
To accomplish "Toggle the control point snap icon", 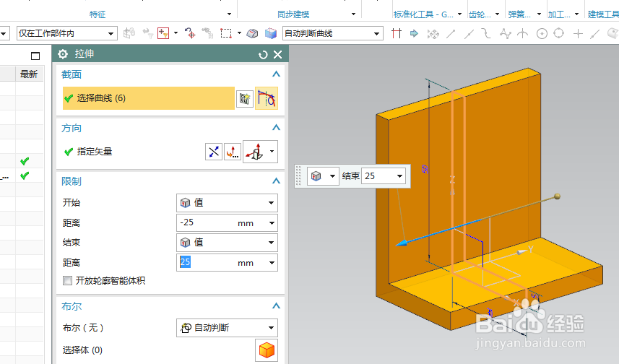I will pyautogui.click(x=486, y=33).
